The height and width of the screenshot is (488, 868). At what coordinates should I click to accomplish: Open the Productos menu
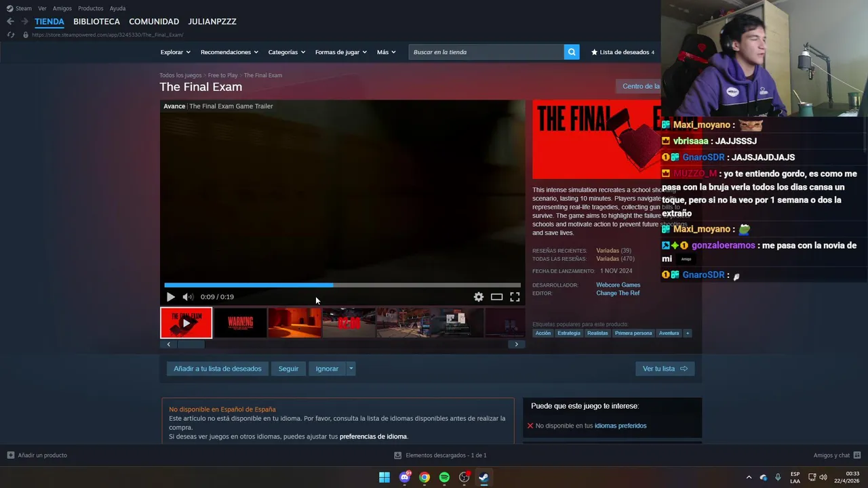[x=91, y=8]
